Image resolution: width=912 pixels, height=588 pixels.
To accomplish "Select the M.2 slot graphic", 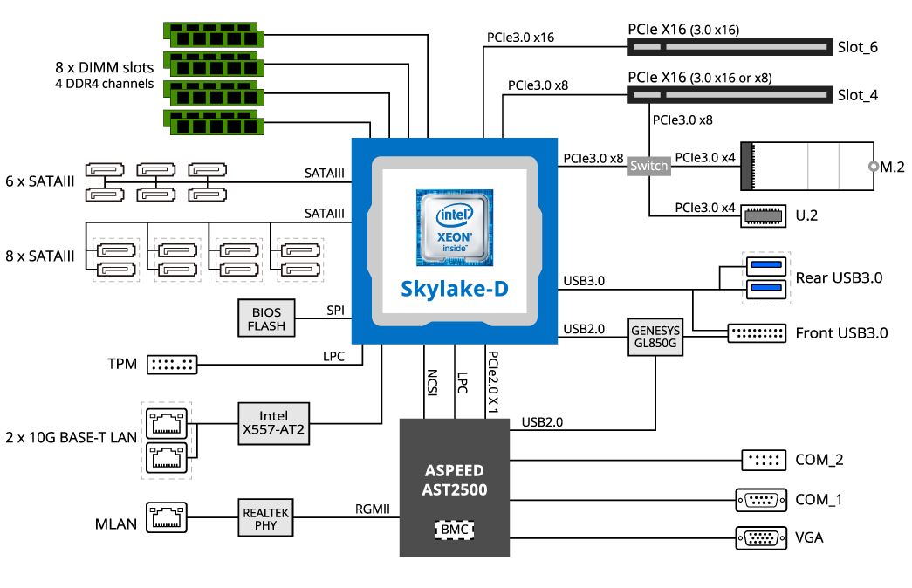I will click(807, 166).
